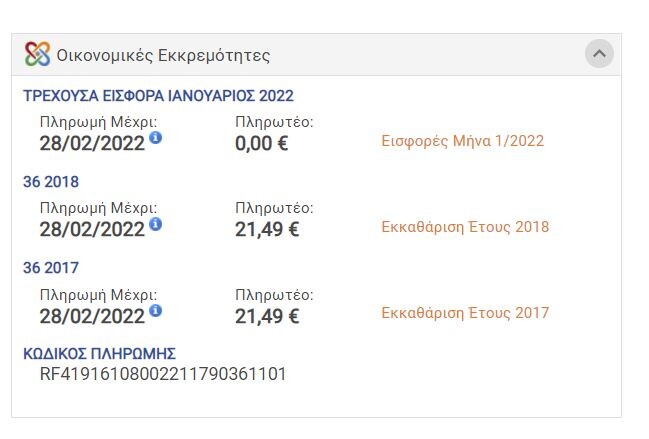Image resolution: width=649 pixels, height=439 pixels.
Task: Click the colorful knot logo icon
Action: 37,54
